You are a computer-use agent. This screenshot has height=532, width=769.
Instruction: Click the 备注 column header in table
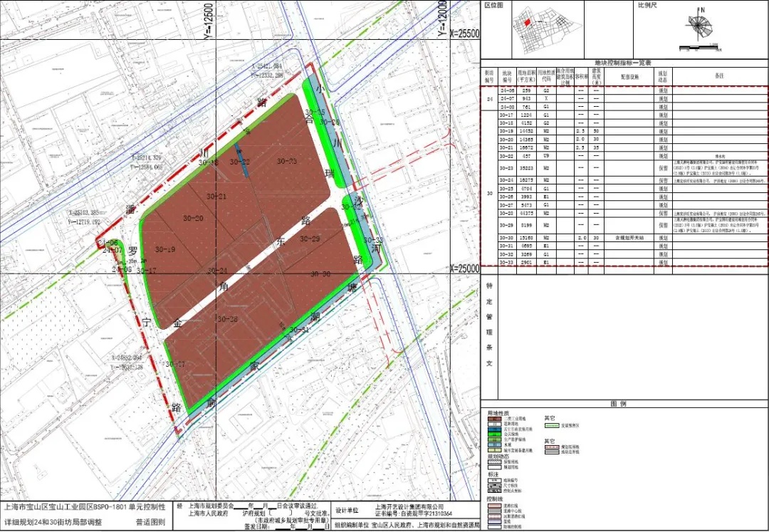(x=719, y=76)
